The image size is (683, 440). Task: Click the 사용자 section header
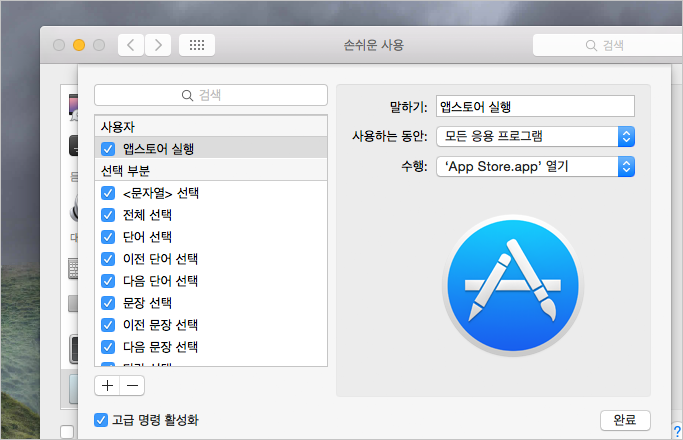pyautogui.click(x=211, y=127)
